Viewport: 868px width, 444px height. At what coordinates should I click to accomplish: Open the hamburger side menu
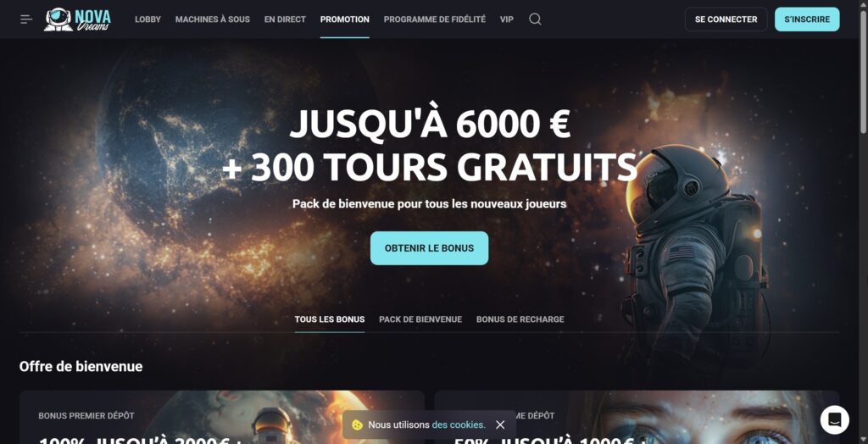[x=26, y=19]
